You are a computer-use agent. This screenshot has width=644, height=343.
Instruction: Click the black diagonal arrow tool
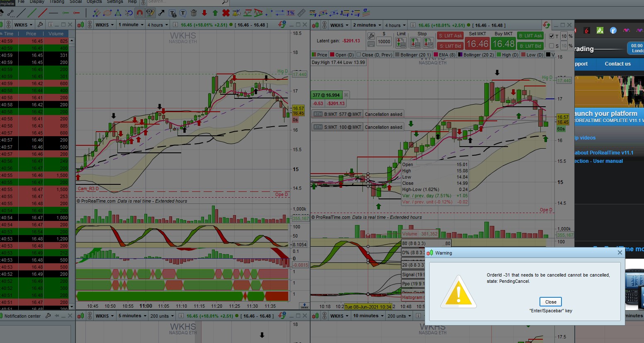point(161,13)
